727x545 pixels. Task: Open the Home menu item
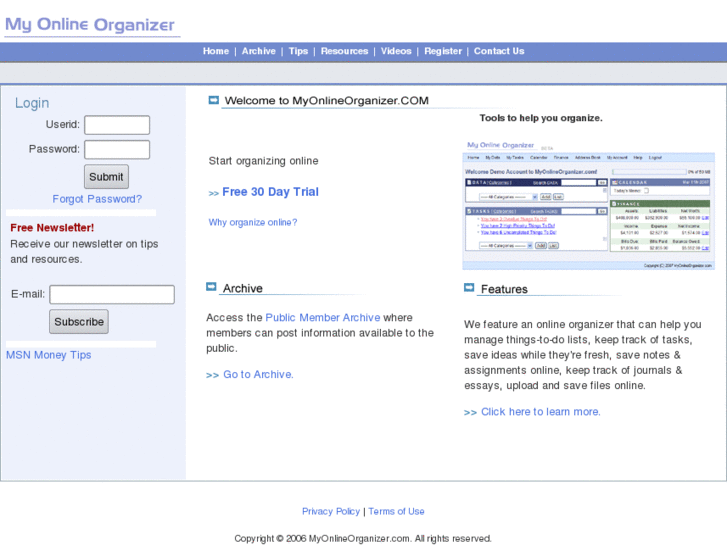pyautogui.click(x=216, y=51)
